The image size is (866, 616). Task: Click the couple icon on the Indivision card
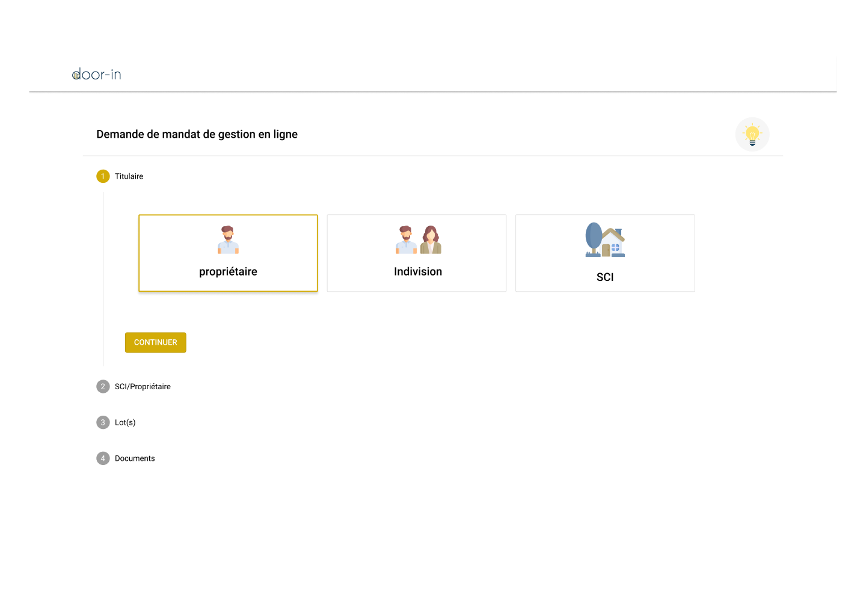(417, 238)
